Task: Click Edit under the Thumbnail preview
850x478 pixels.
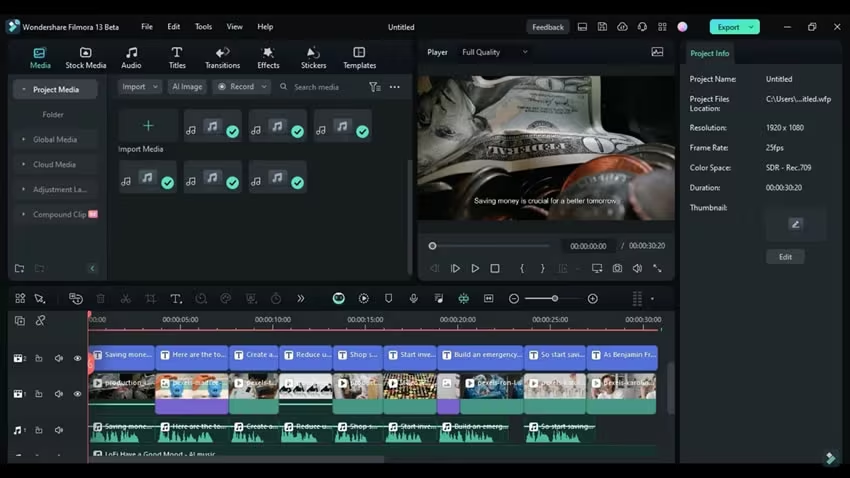Action: 785,257
